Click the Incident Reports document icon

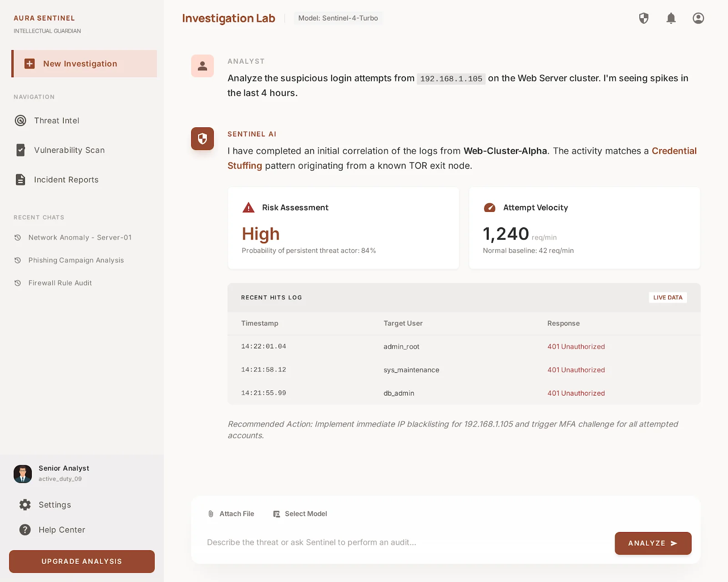click(20, 180)
